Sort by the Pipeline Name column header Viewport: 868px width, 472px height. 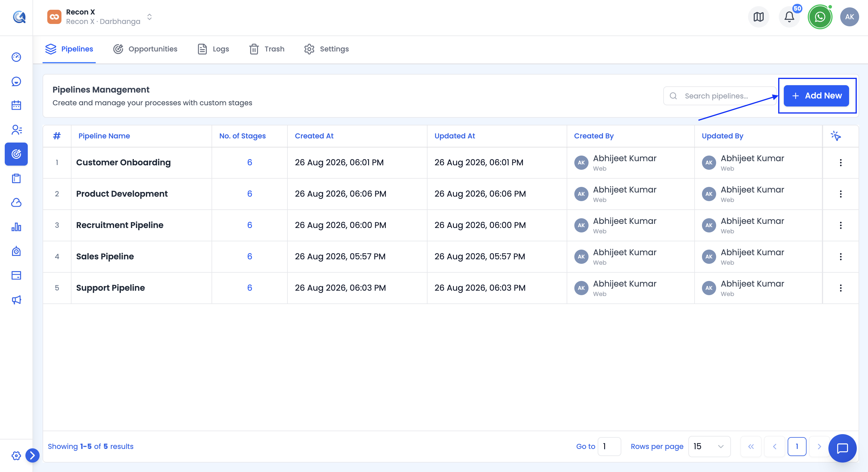click(104, 136)
